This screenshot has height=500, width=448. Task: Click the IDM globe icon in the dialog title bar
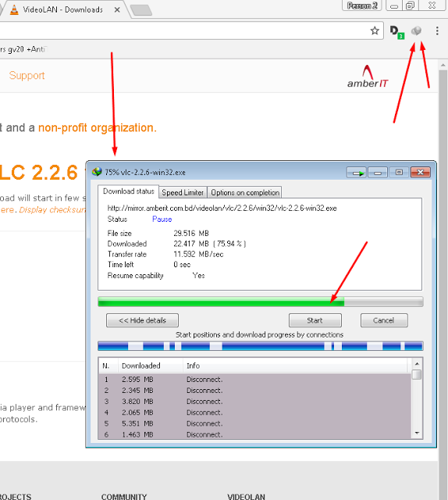coord(97,172)
